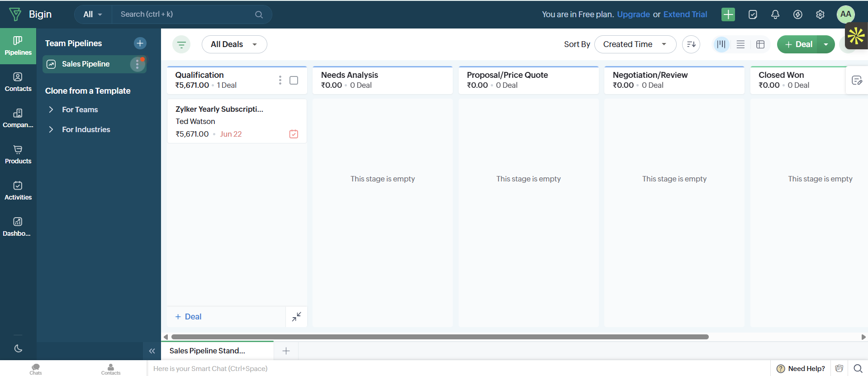Add a new team pipeline with plus icon
The width and height of the screenshot is (868, 376).
[140, 43]
